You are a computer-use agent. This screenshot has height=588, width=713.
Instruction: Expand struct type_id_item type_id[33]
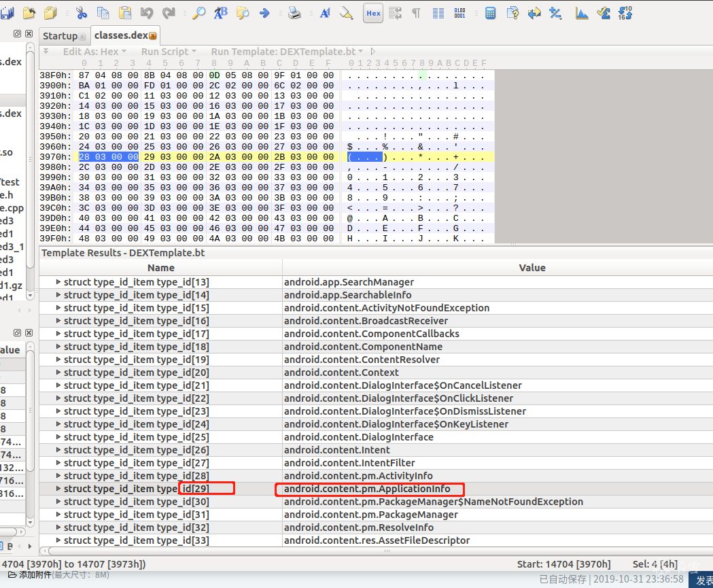(x=58, y=540)
